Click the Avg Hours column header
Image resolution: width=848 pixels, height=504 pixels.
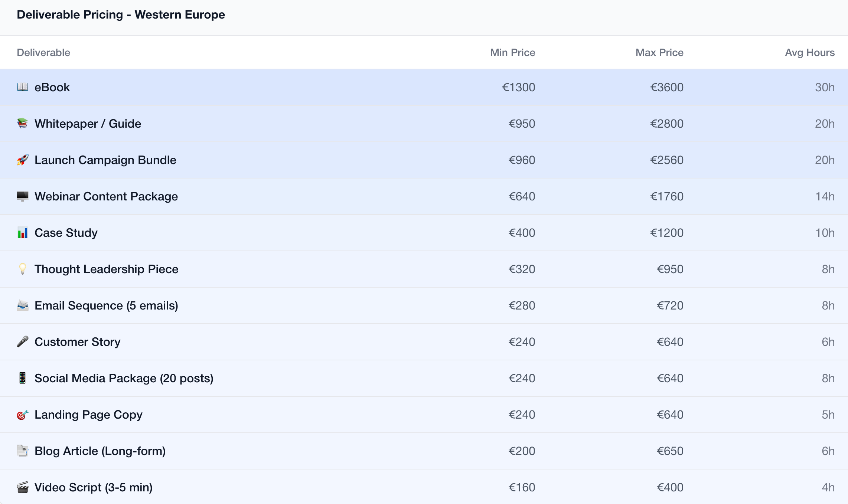tap(810, 52)
